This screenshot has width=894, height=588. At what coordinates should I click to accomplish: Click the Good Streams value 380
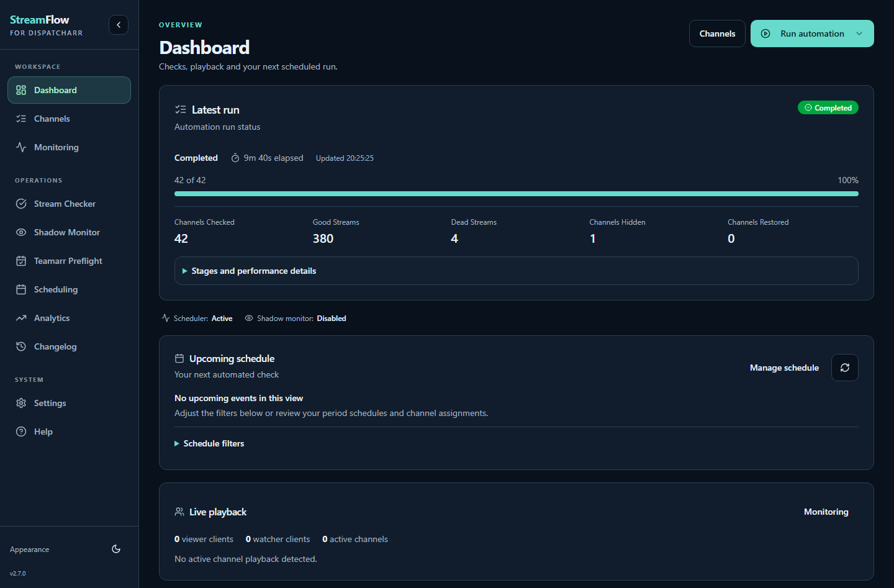click(323, 238)
